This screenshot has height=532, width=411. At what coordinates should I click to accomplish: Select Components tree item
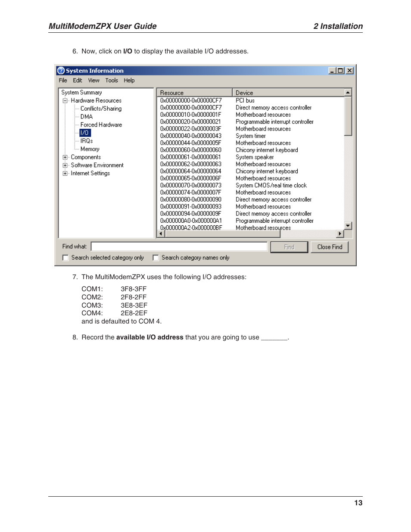tap(86, 157)
